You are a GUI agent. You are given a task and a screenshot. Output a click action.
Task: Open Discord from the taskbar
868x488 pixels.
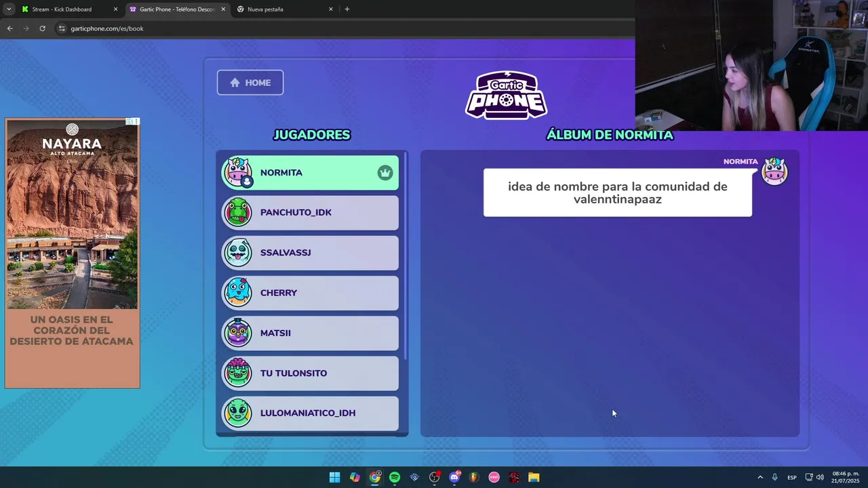pos(454,477)
